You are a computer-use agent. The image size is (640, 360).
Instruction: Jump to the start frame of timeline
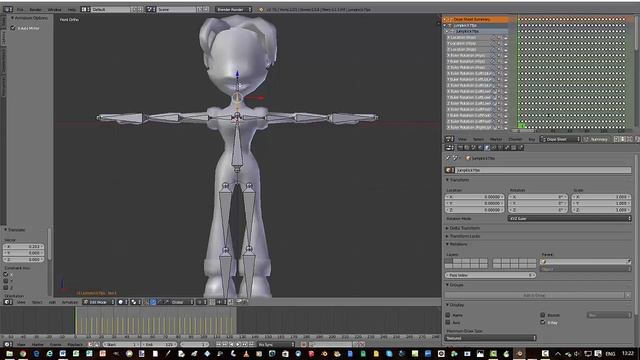[219, 344]
